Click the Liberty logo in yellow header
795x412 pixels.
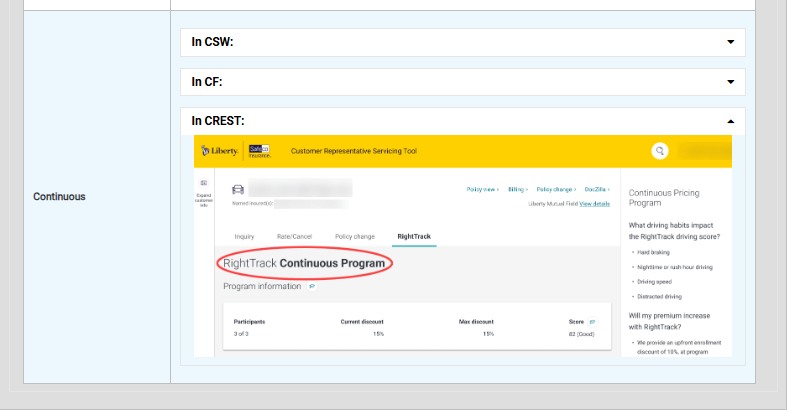point(220,151)
